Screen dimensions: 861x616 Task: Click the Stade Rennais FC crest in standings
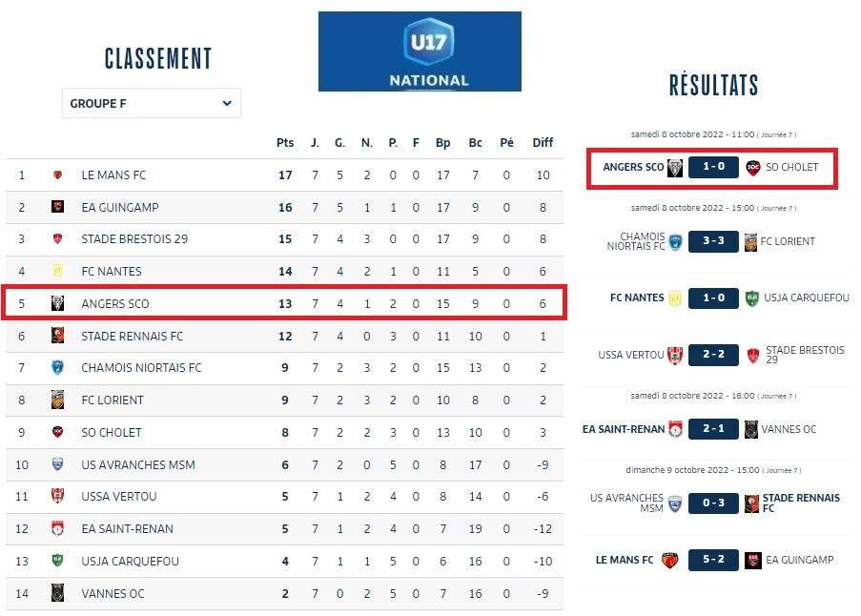[57, 336]
